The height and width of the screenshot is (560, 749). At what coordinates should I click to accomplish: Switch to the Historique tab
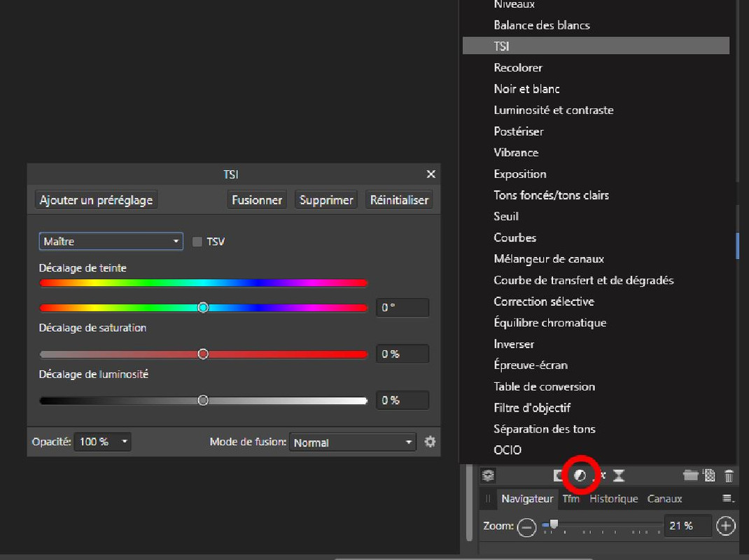point(614,498)
